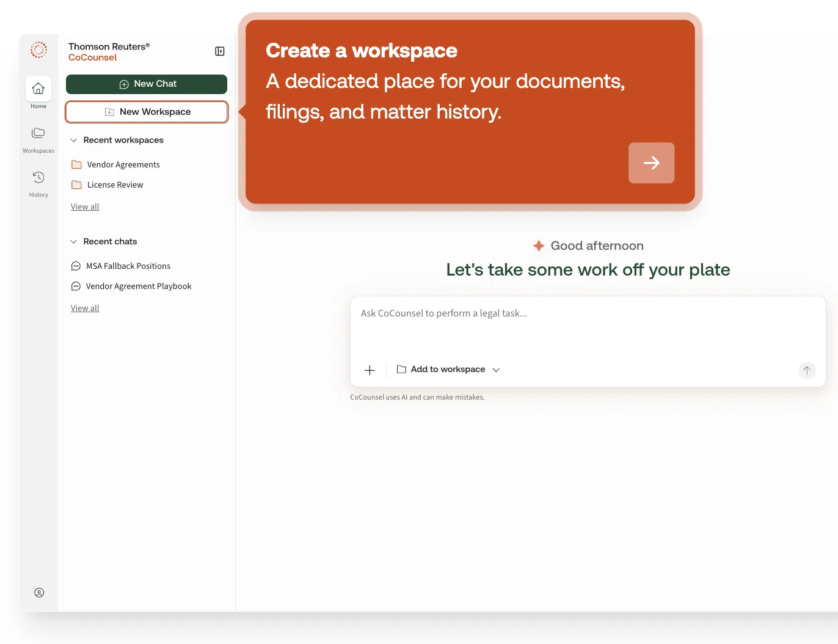Open the user account profile icon
The image size is (838, 644).
click(x=39, y=593)
